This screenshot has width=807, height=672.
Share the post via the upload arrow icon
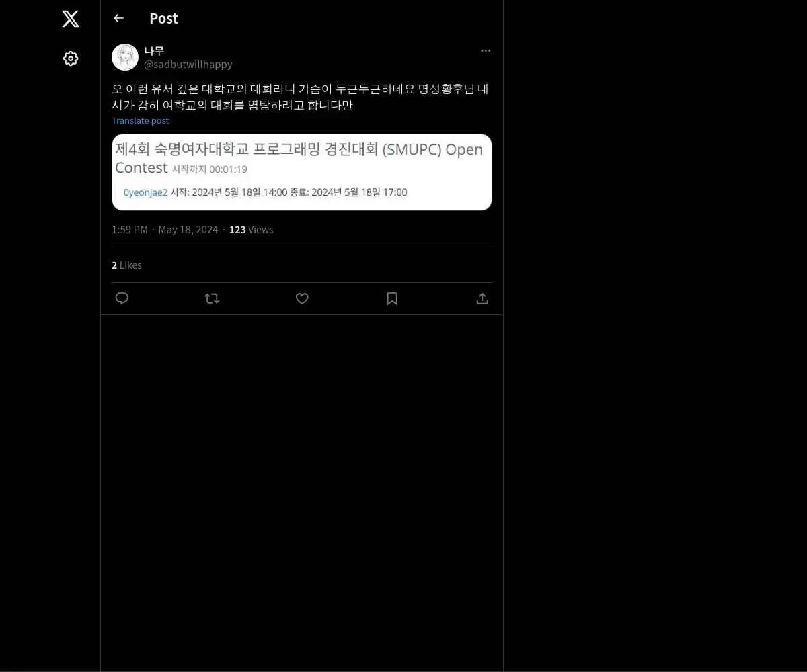tap(482, 298)
